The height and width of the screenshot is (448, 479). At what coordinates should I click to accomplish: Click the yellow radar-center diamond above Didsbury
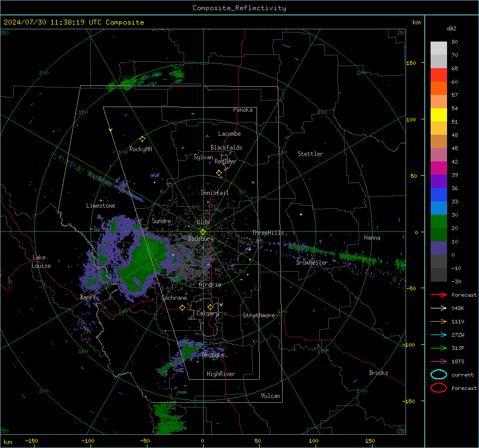point(203,232)
